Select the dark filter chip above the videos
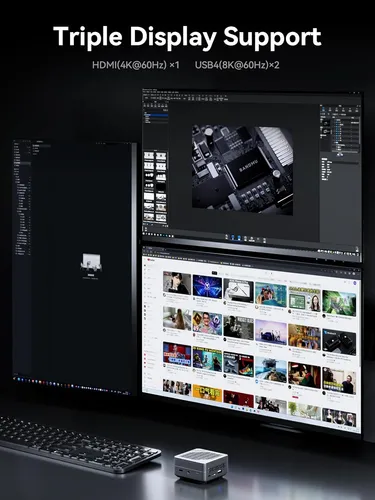The height and width of the screenshot is (500, 375). 215,273
